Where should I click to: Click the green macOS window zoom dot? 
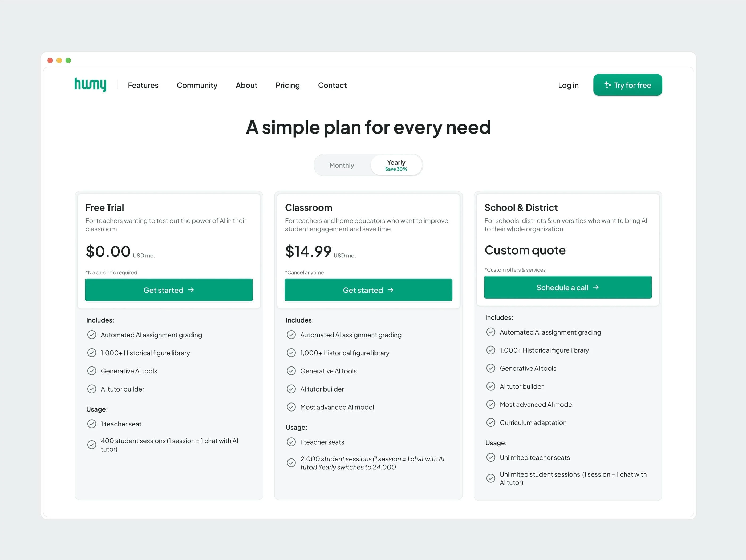[68, 61]
